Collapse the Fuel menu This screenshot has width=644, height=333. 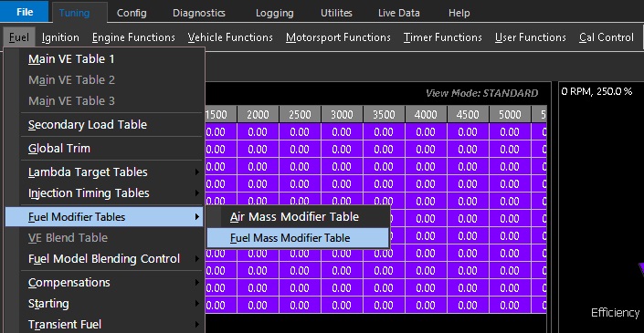pyautogui.click(x=19, y=37)
